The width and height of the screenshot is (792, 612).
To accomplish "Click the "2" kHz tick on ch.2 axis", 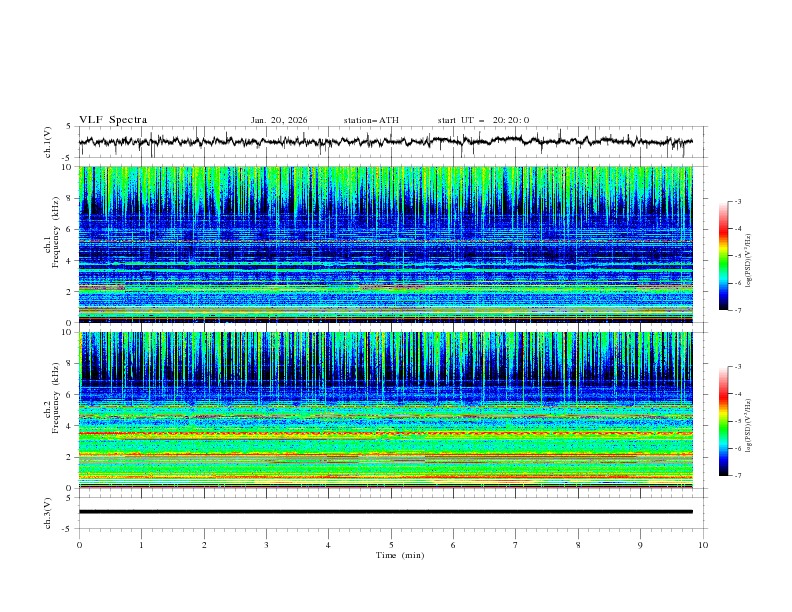I will [x=71, y=457].
